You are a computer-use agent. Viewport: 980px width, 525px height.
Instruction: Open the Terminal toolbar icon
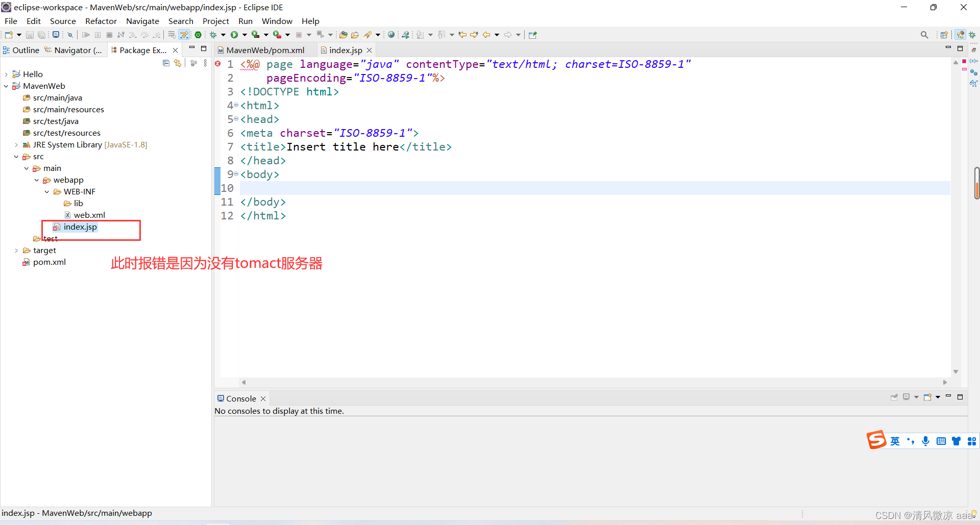pos(56,35)
